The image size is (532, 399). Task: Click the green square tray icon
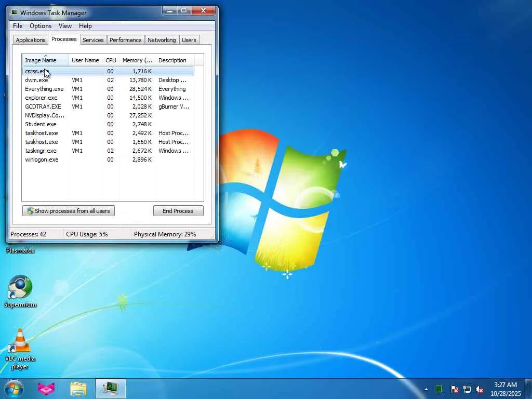coord(438,389)
